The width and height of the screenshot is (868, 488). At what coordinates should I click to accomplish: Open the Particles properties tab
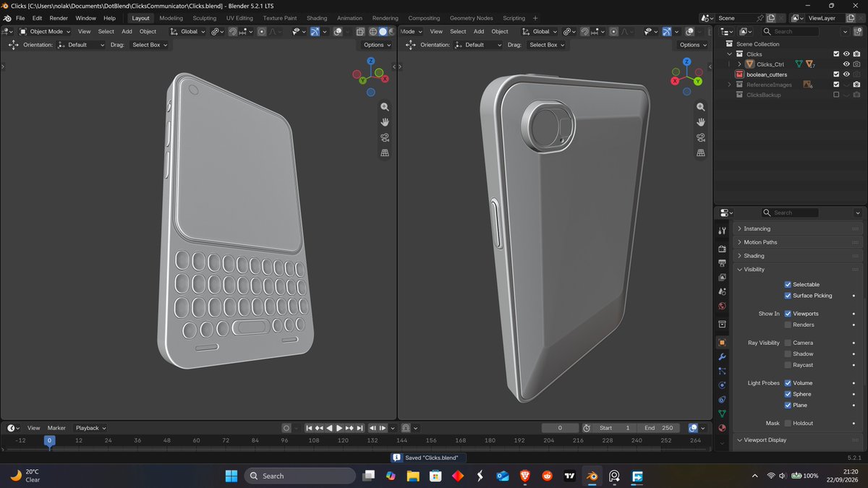coord(721,371)
